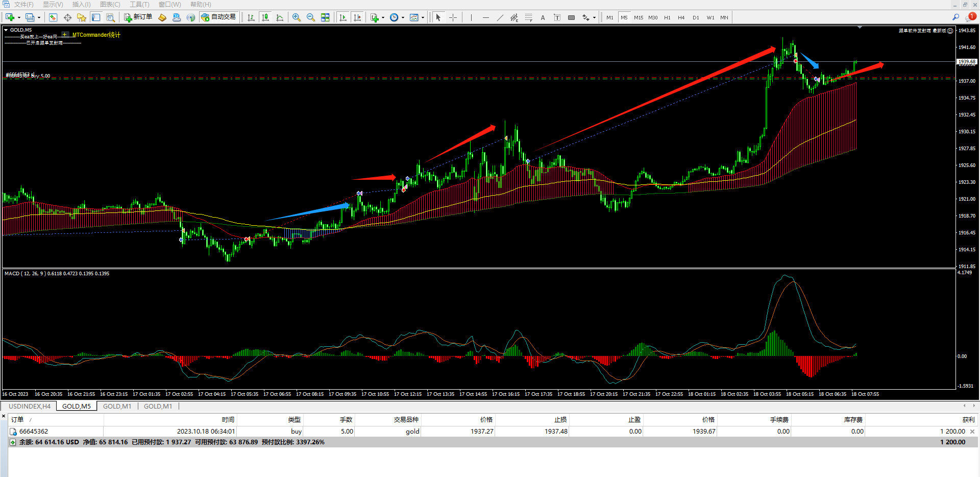980x477 pixels.
Task: Toggle chart shift
Action: pyautogui.click(x=357, y=17)
